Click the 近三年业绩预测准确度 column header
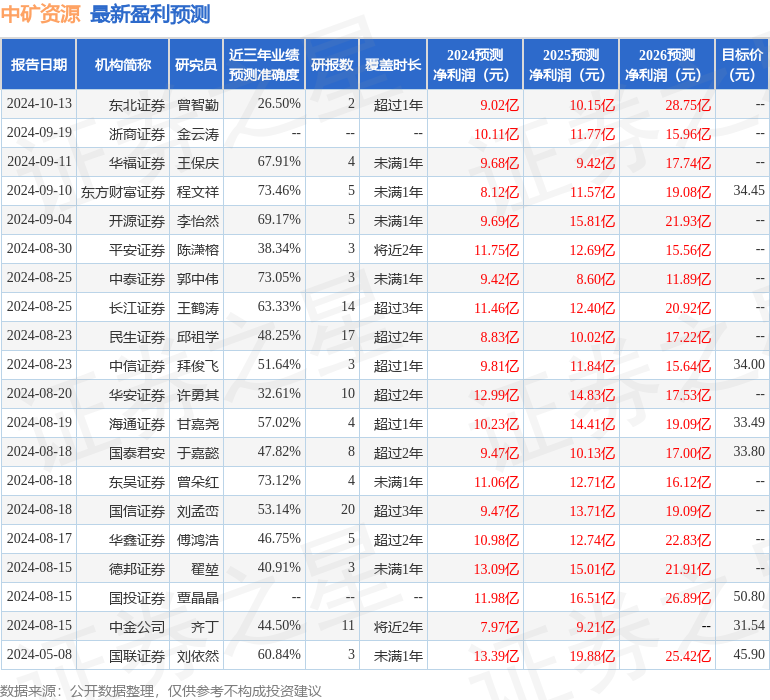 pos(264,64)
